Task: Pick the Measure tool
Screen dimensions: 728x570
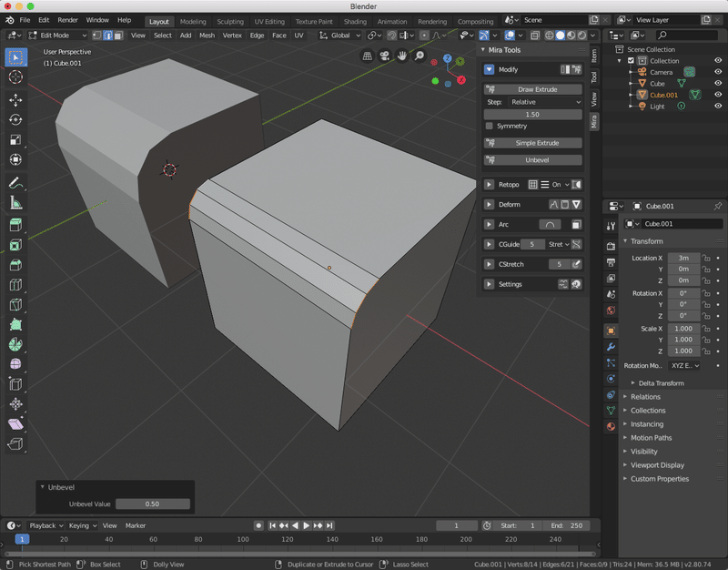Action: (15, 203)
